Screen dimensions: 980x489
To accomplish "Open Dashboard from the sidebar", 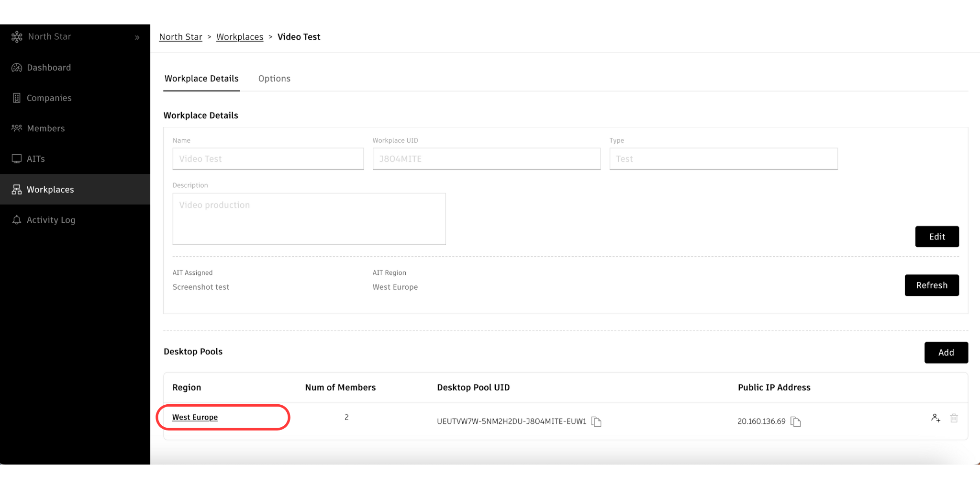I will coord(49,68).
